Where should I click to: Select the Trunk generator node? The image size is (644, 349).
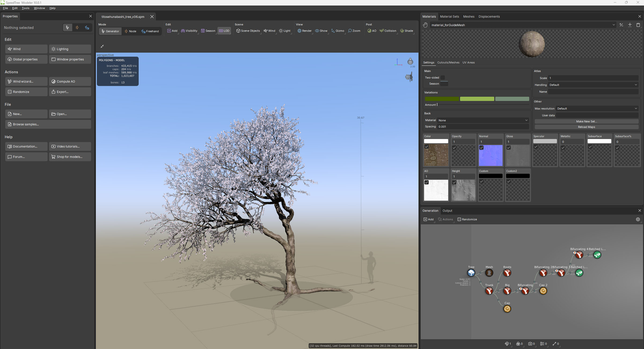click(x=489, y=291)
